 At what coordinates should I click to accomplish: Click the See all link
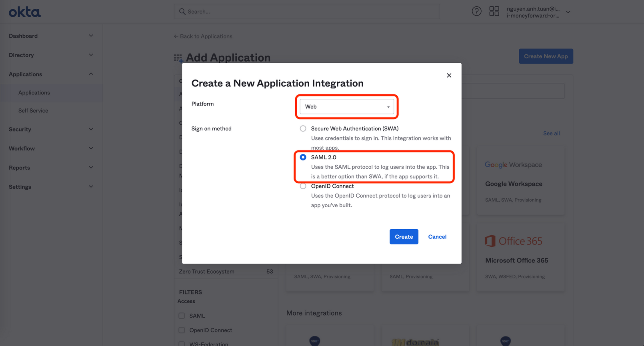pos(551,134)
